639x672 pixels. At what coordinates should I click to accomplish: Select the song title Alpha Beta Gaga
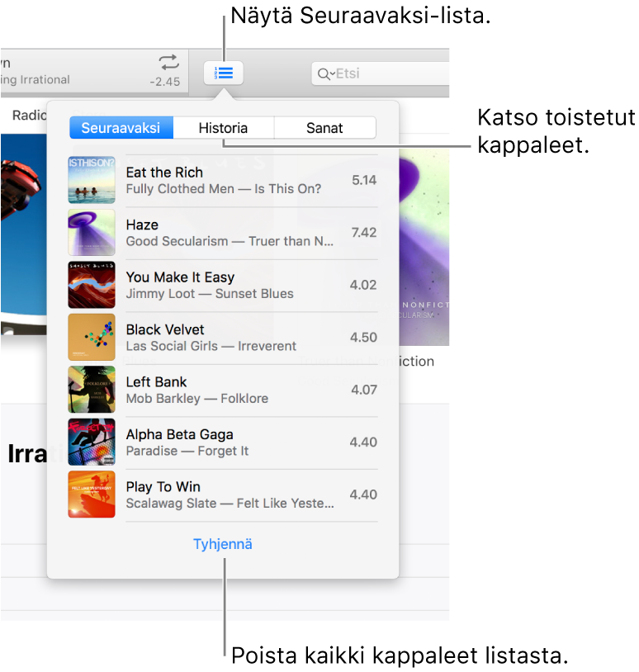180,434
